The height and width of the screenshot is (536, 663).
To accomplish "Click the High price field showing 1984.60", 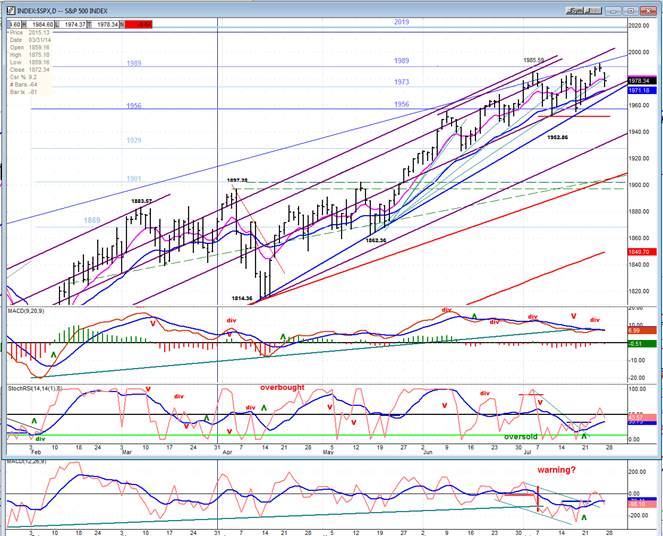I will tap(40, 25).
